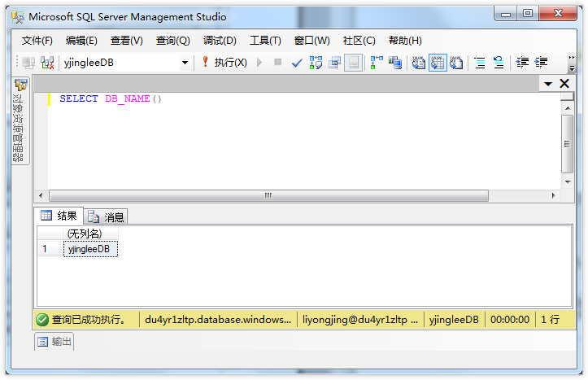Click the query options window icon

click(x=334, y=63)
